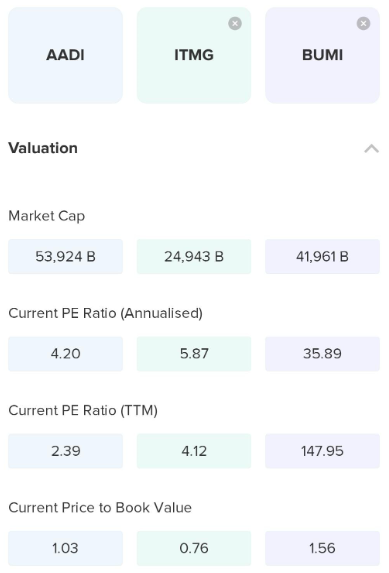
Task: Select BUMI price to book 1.56
Action: [x=322, y=548]
